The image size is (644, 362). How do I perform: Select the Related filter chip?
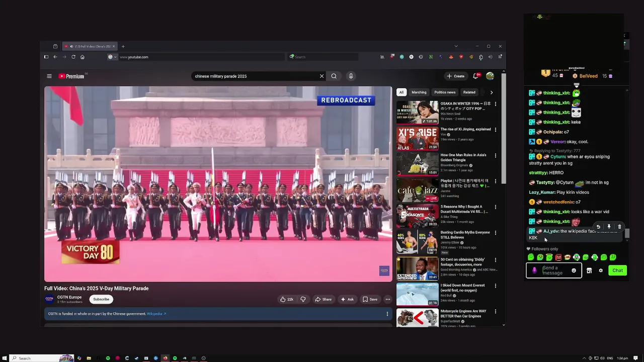coord(469,93)
